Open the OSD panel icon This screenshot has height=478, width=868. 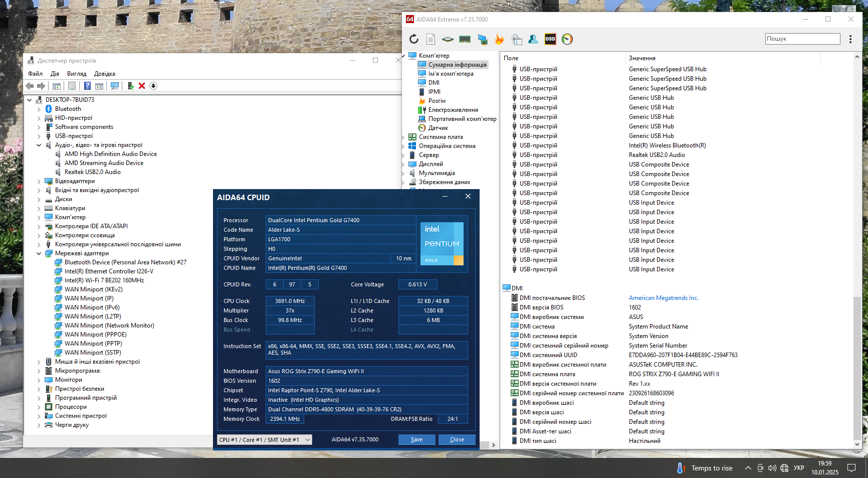tap(550, 39)
